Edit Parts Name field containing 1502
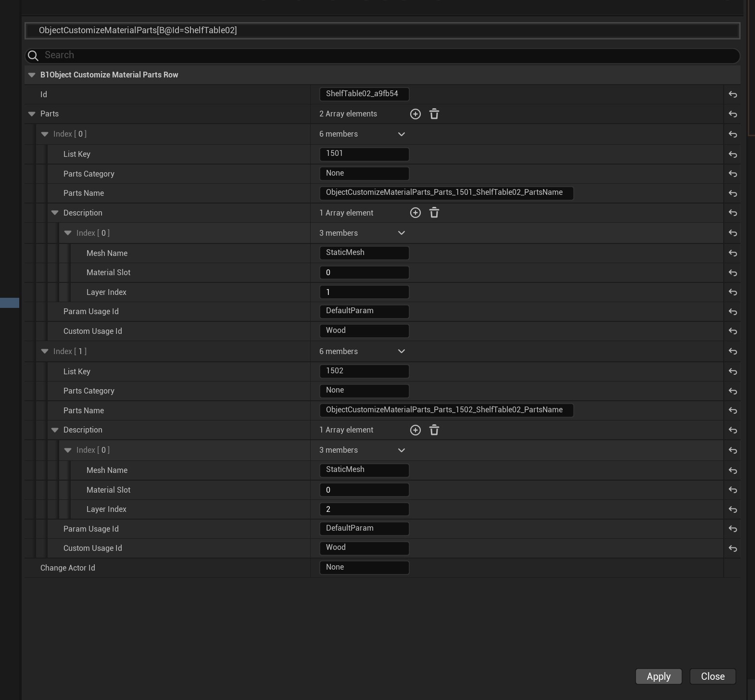The height and width of the screenshot is (700, 755). click(446, 410)
